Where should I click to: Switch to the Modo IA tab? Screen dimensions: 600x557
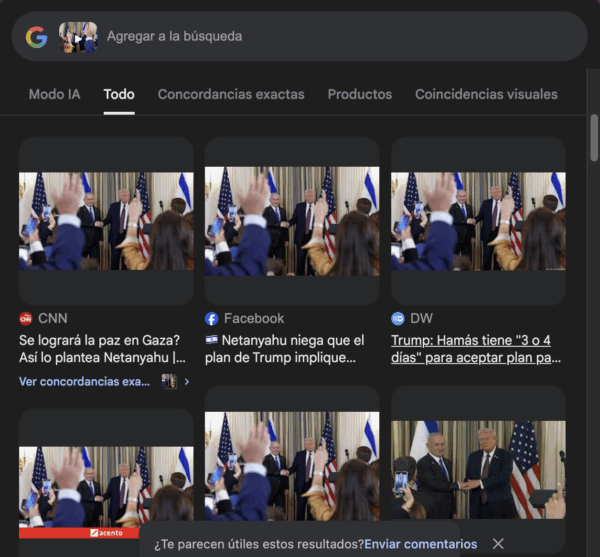55,94
